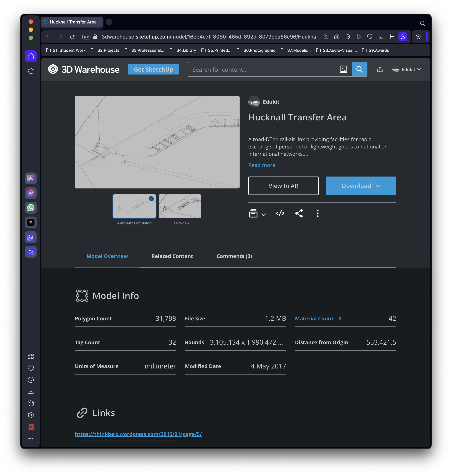The image size is (452, 476).
Task: Expand the Download options dropdown
Action: tap(378, 186)
